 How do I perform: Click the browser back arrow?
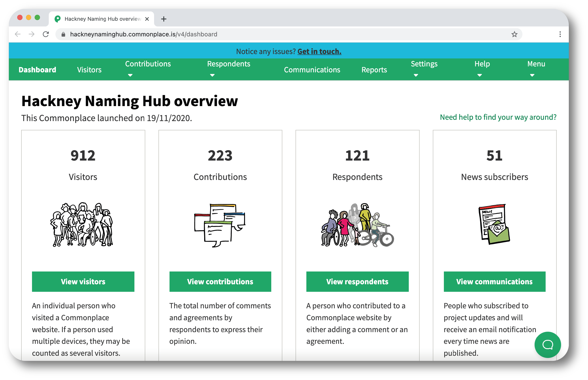[17, 34]
